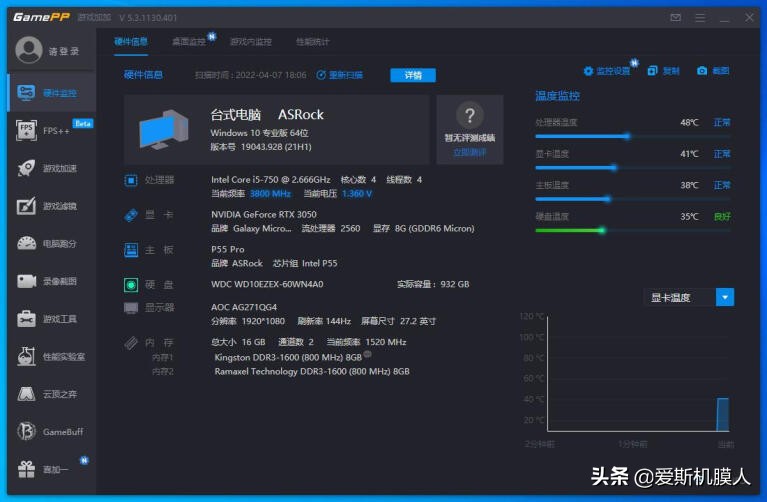Image resolution: width=767 pixels, height=502 pixels.
Task: Click the mail icon in title bar
Action: (676, 18)
